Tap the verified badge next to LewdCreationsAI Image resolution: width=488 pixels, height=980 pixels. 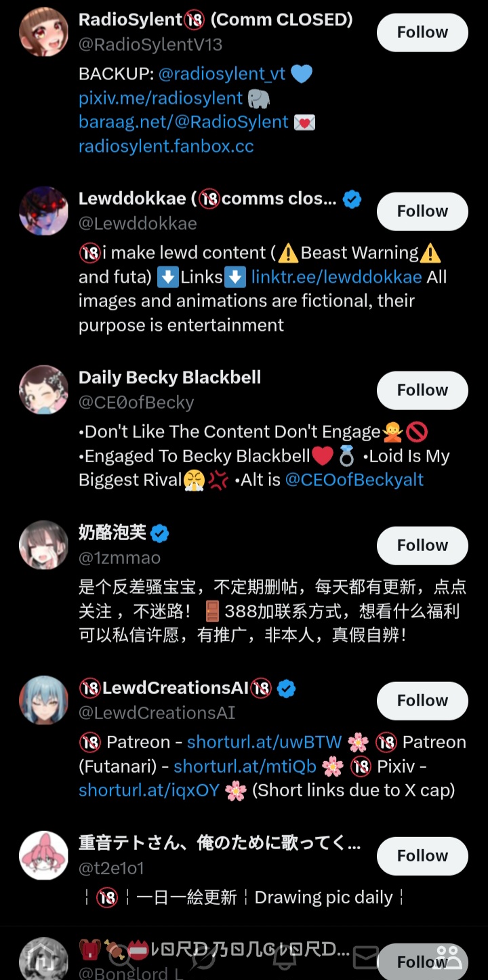tap(287, 689)
